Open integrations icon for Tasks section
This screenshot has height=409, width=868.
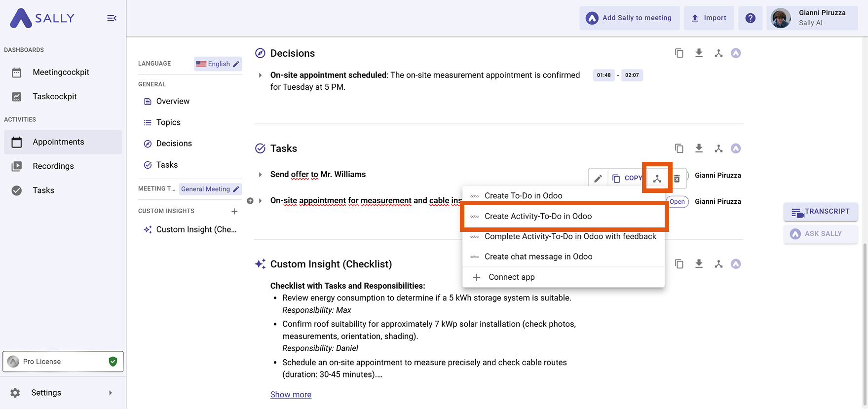click(x=718, y=149)
